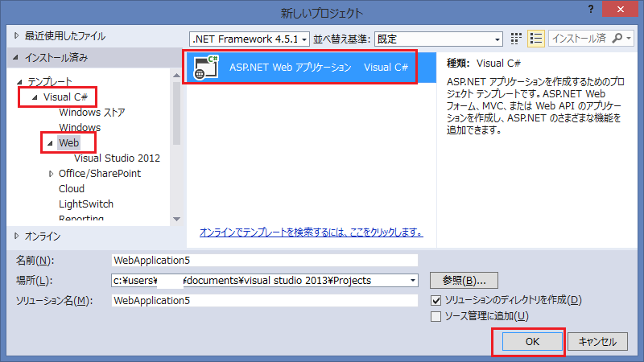Click the search magnifier icon
The image size is (644, 362).
(617, 38)
